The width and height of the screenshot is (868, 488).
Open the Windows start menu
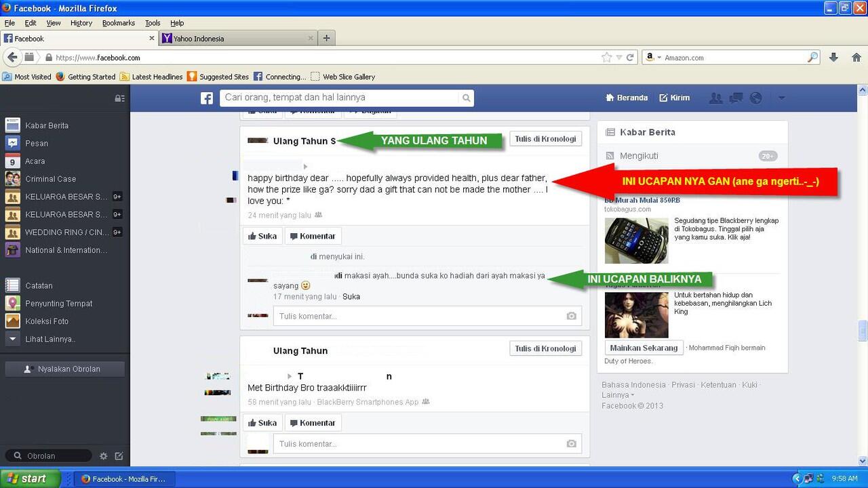[x=31, y=479]
